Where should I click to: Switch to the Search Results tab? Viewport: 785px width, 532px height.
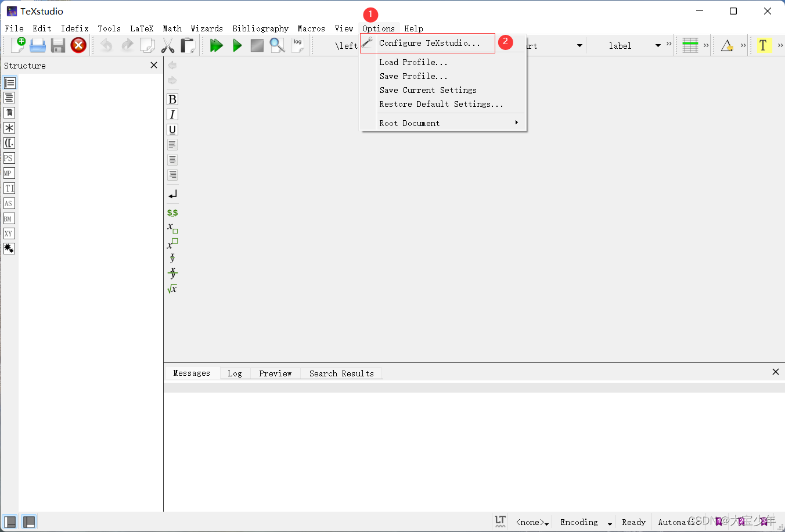341,373
